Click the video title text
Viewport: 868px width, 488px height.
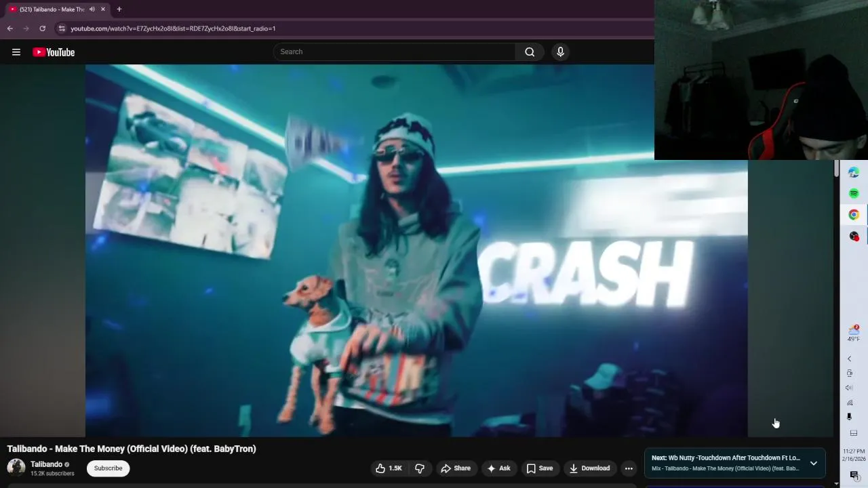click(132, 449)
